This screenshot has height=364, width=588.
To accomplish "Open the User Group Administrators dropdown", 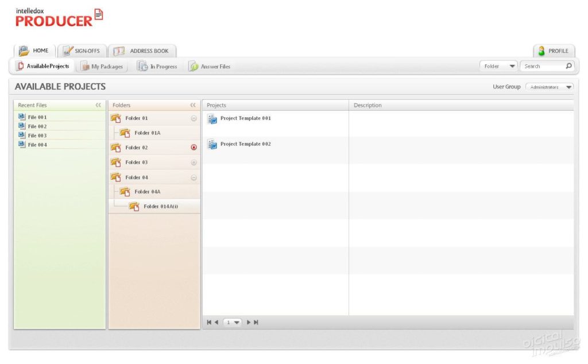I will pos(549,87).
